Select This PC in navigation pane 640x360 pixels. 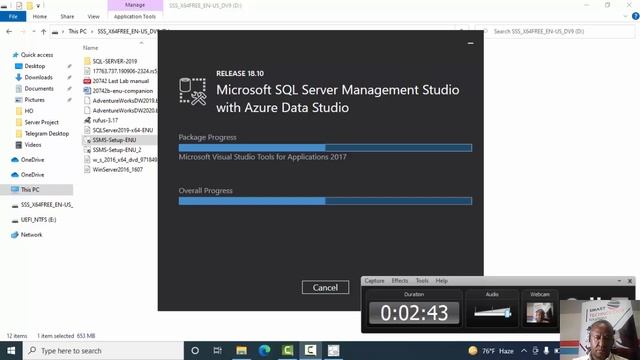point(30,189)
